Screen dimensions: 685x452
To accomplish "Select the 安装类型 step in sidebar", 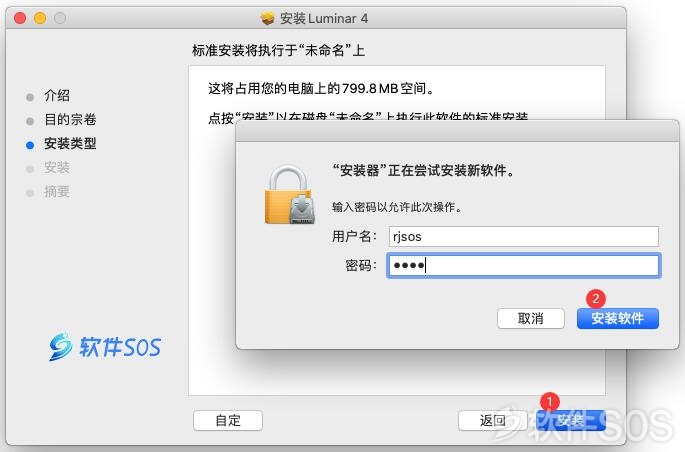I will click(70, 143).
